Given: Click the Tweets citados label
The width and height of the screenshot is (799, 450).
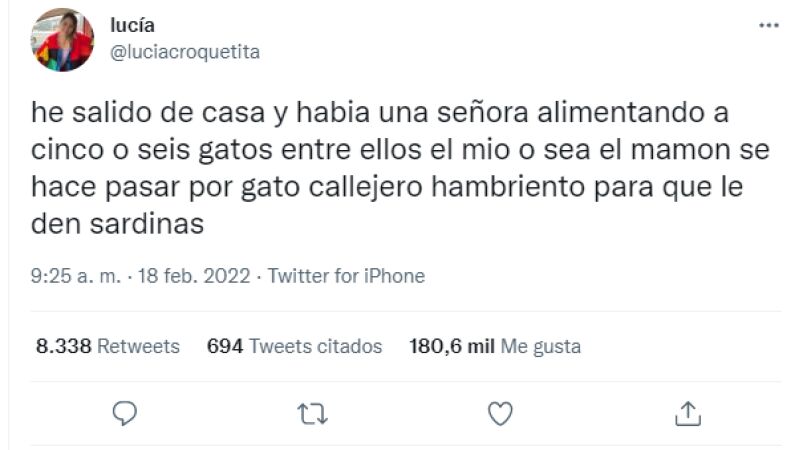Looking at the screenshot, I should (x=315, y=347).
